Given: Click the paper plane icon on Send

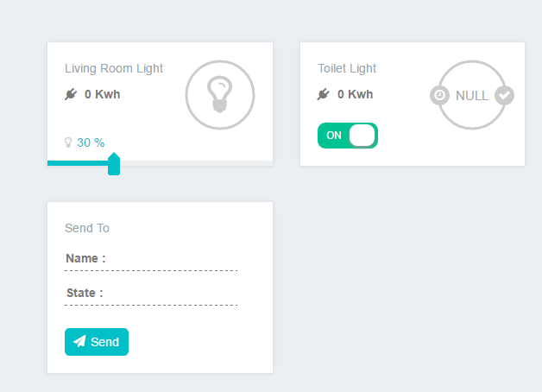Looking at the screenshot, I should tap(79, 342).
